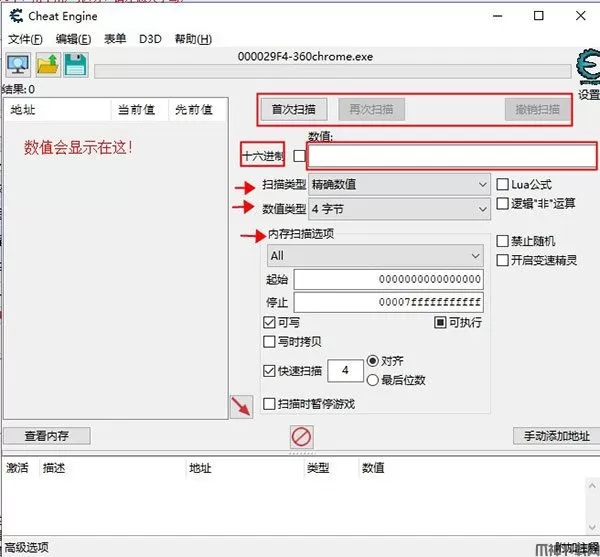This screenshot has height=557, width=600.
Task: Click scrollbar down arrow in address table
Action: tap(592, 526)
